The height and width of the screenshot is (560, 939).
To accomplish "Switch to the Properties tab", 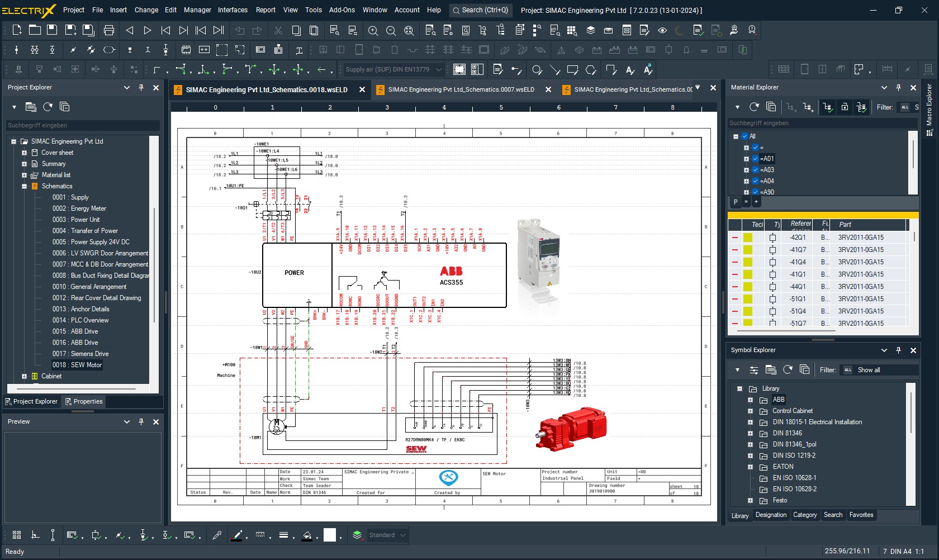I will click(x=83, y=401).
